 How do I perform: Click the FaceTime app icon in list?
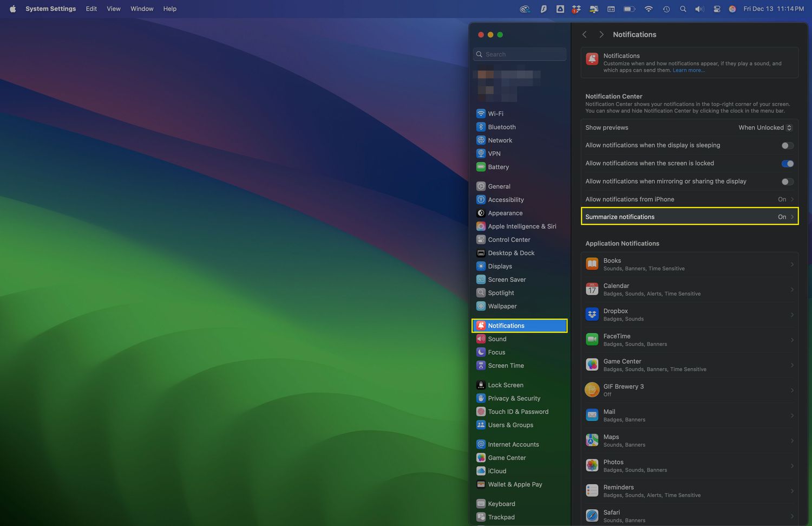592,340
